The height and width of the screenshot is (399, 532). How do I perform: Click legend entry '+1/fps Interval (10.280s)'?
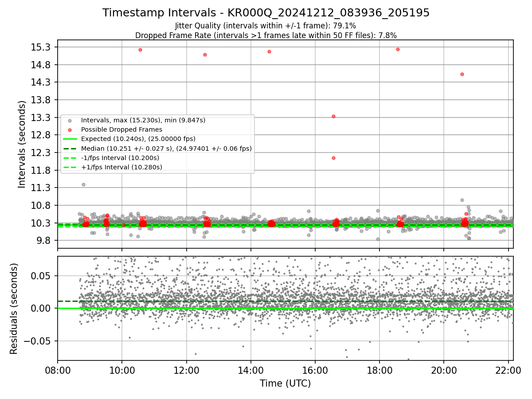(x=121, y=167)
